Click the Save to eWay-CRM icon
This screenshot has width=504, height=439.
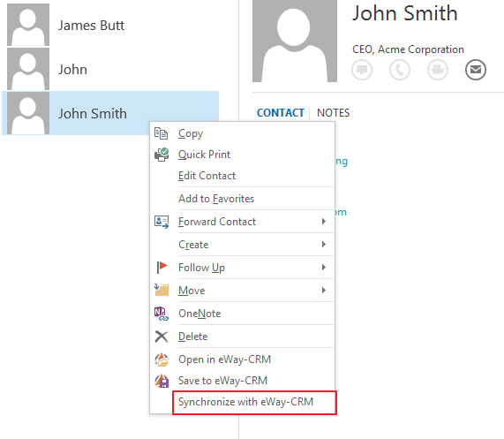[162, 381]
